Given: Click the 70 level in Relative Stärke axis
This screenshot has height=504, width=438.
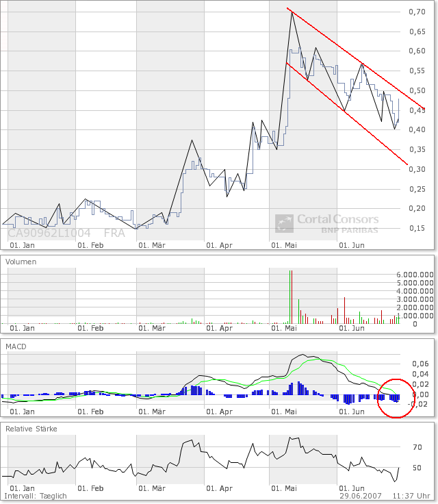Looking at the screenshot, I should click(416, 448).
